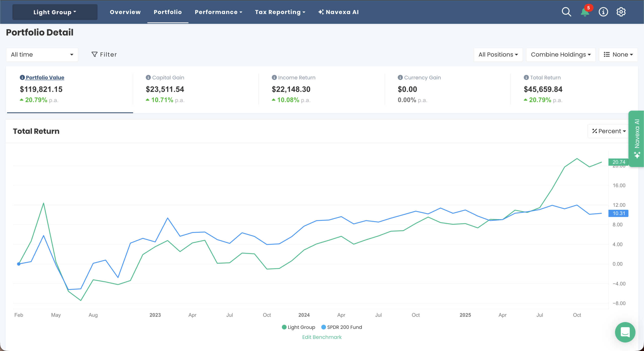Open the search magnifier icon
644x351 pixels.
[566, 12]
